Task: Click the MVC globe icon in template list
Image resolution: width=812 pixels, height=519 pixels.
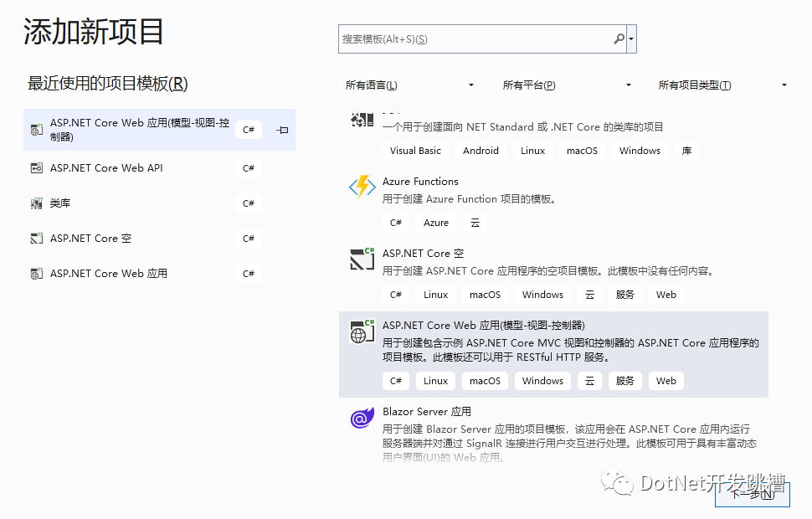Action: [x=362, y=331]
